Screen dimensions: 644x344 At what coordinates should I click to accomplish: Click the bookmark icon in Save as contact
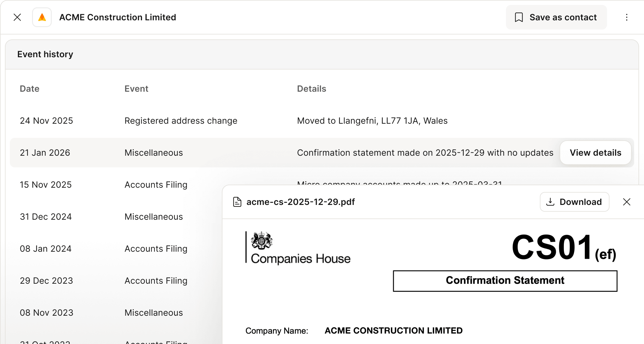(x=519, y=17)
